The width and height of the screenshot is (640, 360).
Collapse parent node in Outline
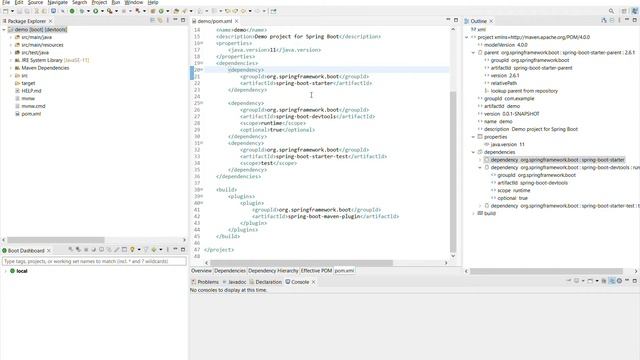473,53
